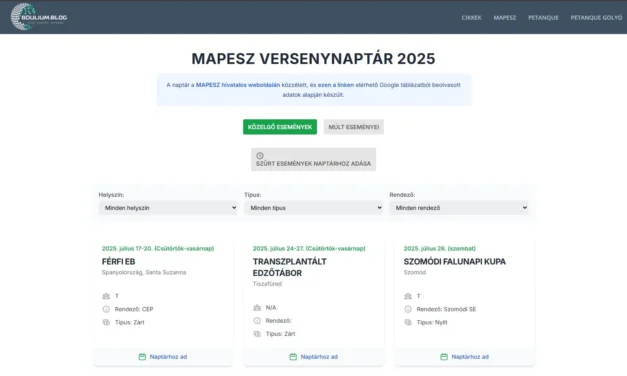Click the date '2025. július 24-27. (Csütörtök-vasárnap)'
The width and height of the screenshot is (627, 376).
coord(309,248)
